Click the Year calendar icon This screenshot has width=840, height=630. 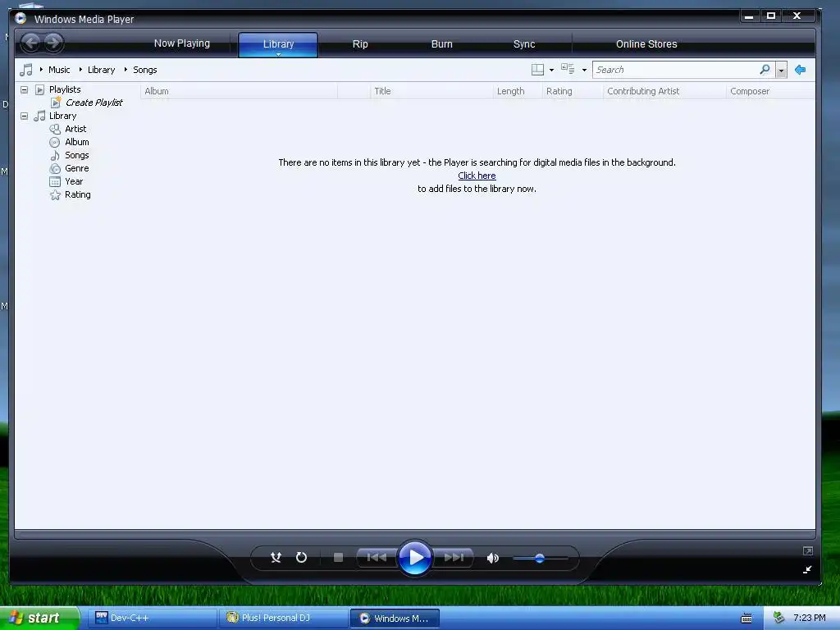(55, 181)
